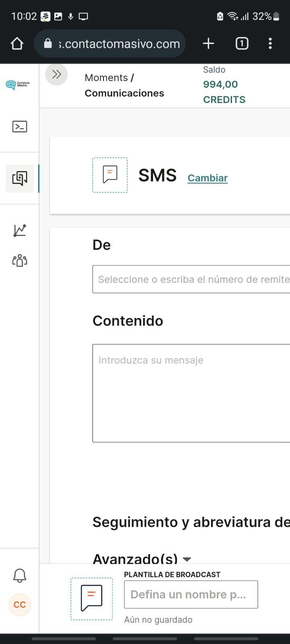The height and width of the screenshot is (644, 290).
Task: Click the SMS channel icon beside the title
Action: [110, 175]
